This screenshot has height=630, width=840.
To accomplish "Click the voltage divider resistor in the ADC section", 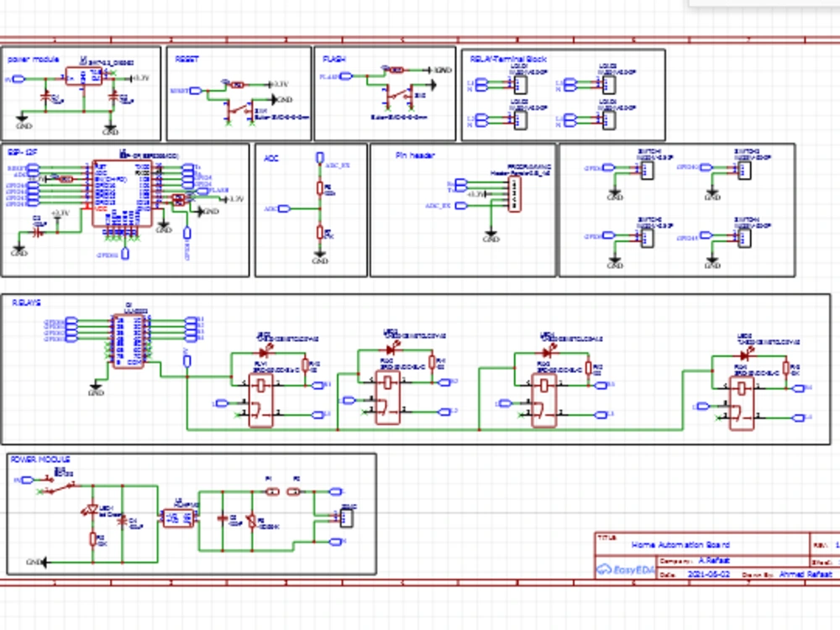I will (x=320, y=186).
